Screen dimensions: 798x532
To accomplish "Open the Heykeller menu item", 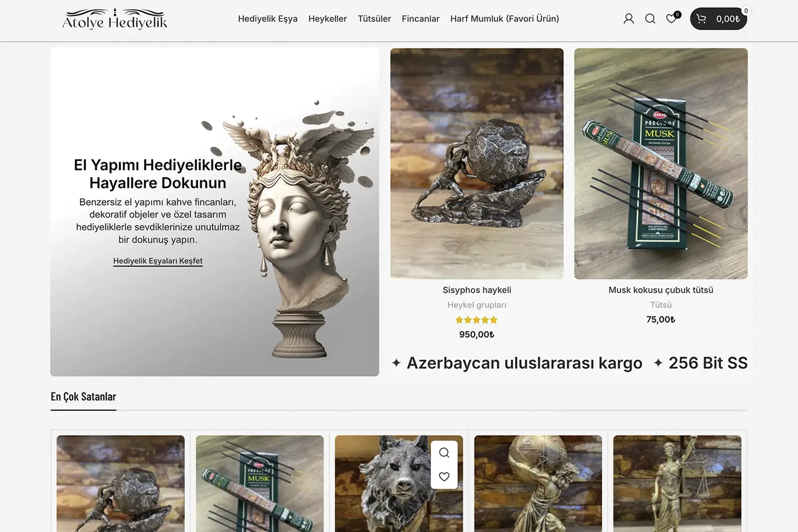I will pyautogui.click(x=327, y=19).
